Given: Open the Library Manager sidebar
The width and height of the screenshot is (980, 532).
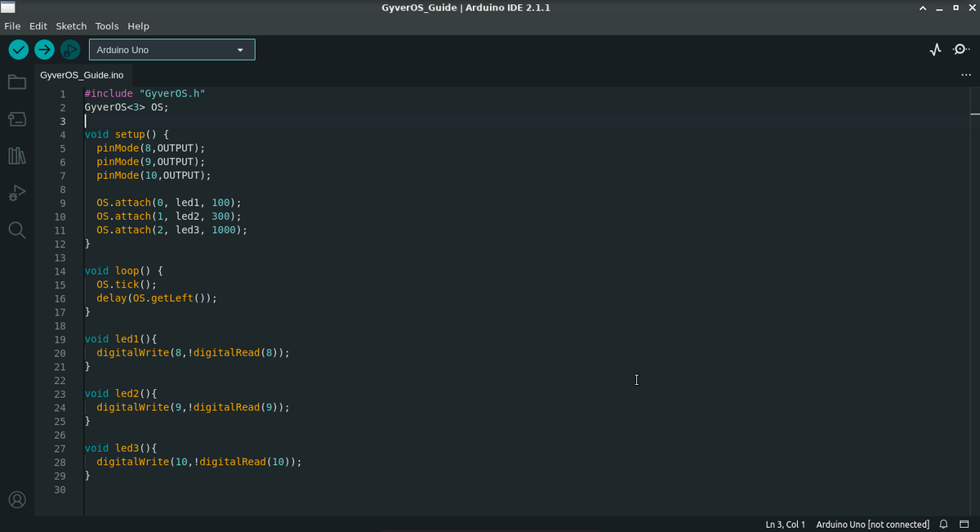Looking at the screenshot, I should coord(17,155).
